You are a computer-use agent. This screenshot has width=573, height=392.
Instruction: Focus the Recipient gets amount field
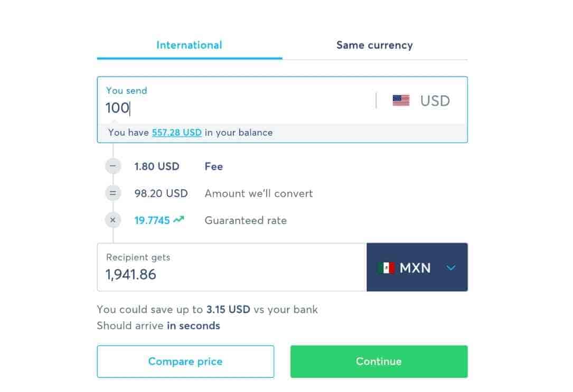pyautogui.click(x=232, y=267)
